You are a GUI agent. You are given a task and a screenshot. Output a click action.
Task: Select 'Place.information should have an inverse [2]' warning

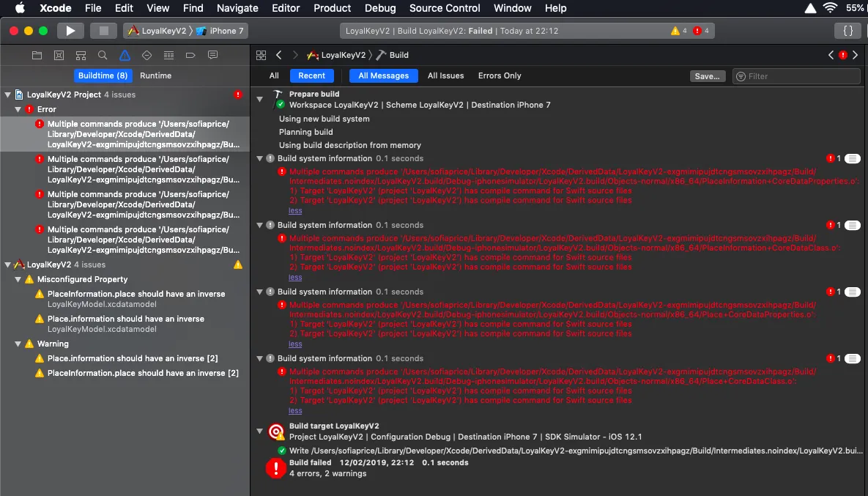pos(125,359)
